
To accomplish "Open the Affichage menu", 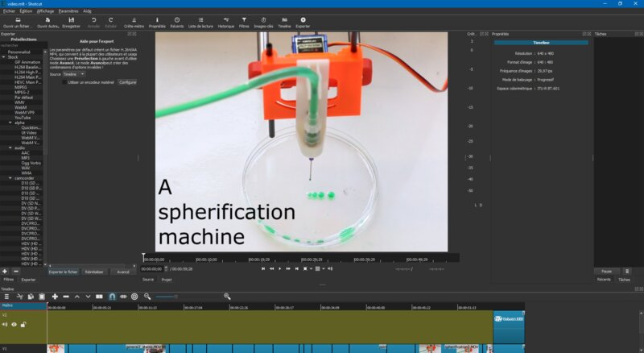I will [x=46, y=11].
